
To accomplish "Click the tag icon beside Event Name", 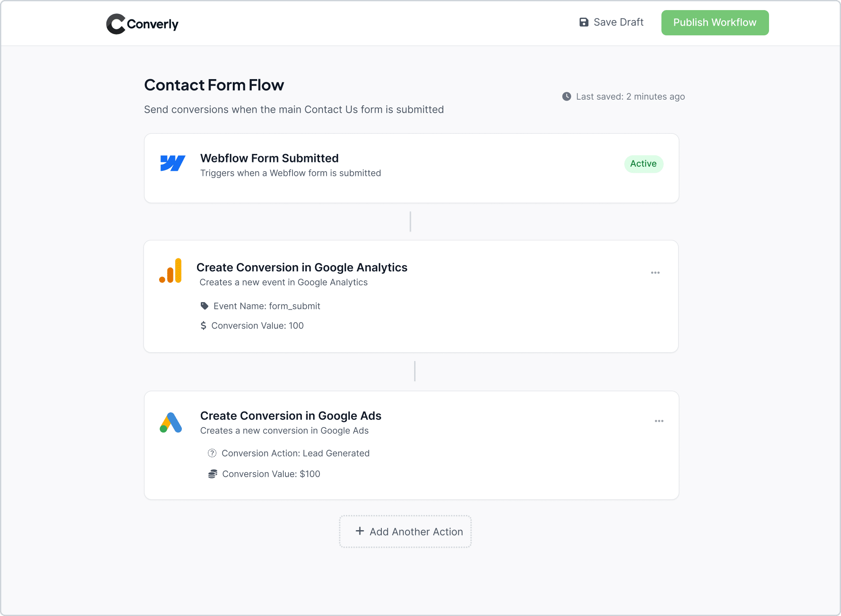I will 205,306.
